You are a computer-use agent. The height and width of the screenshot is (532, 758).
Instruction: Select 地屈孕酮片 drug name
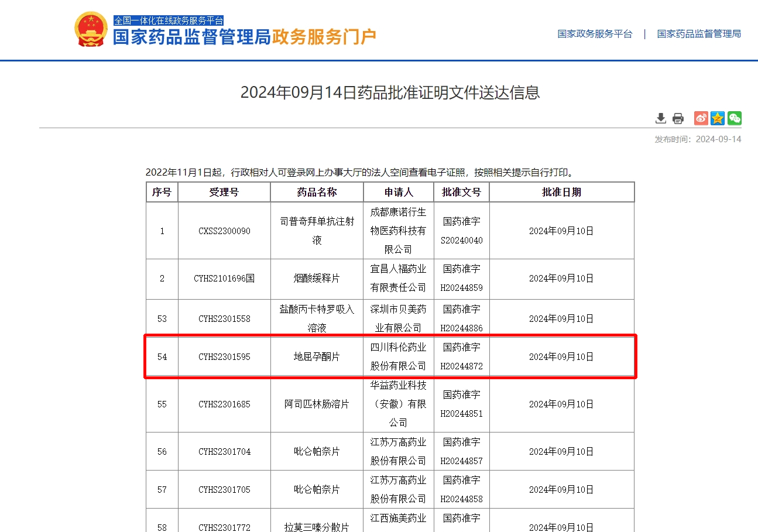pos(317,356)
